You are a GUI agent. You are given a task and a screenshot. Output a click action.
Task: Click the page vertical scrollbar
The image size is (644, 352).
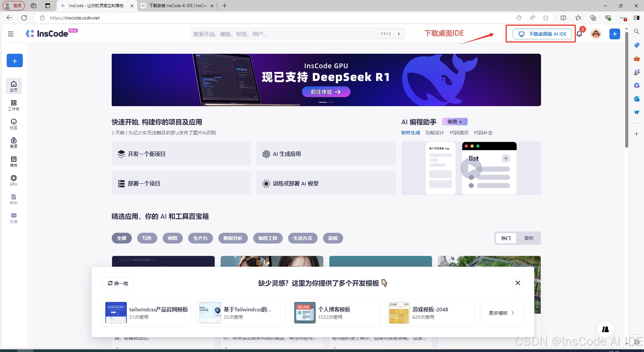click(627, 89)
